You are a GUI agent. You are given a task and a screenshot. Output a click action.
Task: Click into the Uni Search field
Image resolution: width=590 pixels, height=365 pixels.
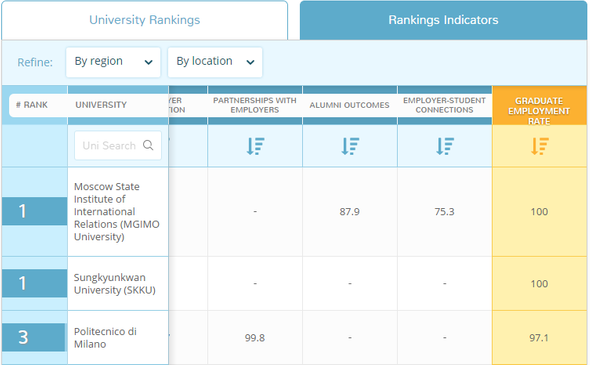pos(118,145)
